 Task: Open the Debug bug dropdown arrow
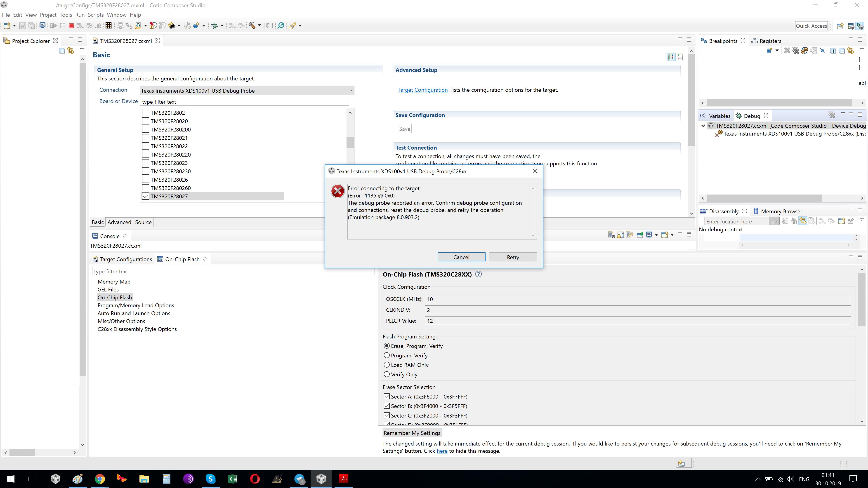click(x=222, y=26)
